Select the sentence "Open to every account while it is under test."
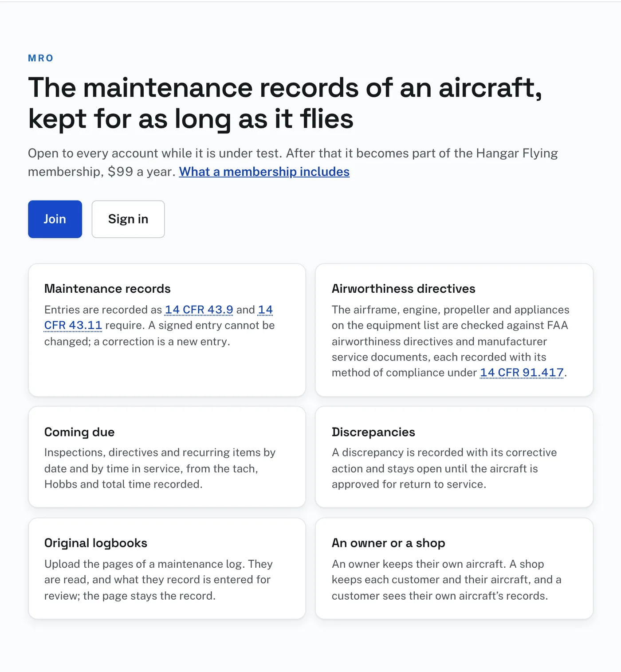The width and height of the screenshot is (621, 672). (155, 153)
